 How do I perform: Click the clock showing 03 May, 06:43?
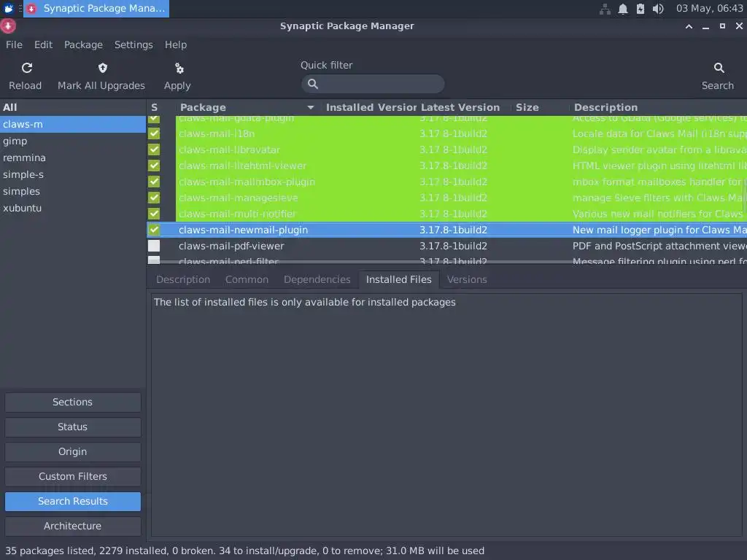(x=709, y=9)
